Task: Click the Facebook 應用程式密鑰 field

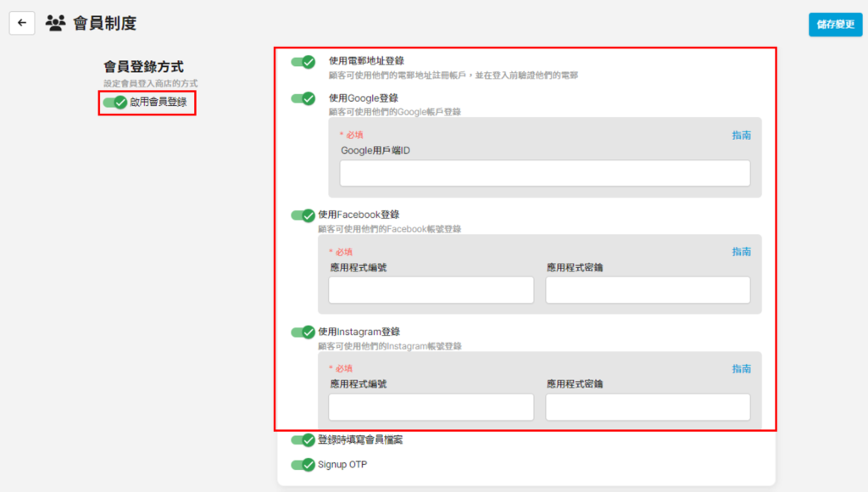Action: tap(648, 290)
